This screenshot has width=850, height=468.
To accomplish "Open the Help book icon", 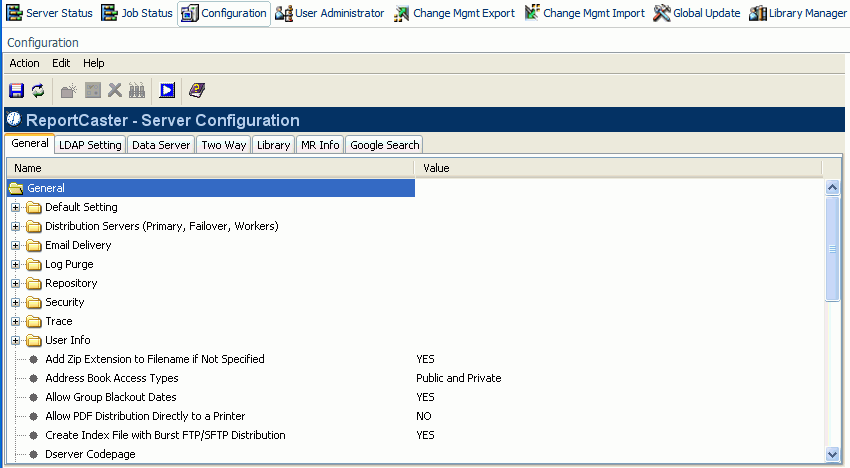I will pyautogui.click(x=197, y=90).
